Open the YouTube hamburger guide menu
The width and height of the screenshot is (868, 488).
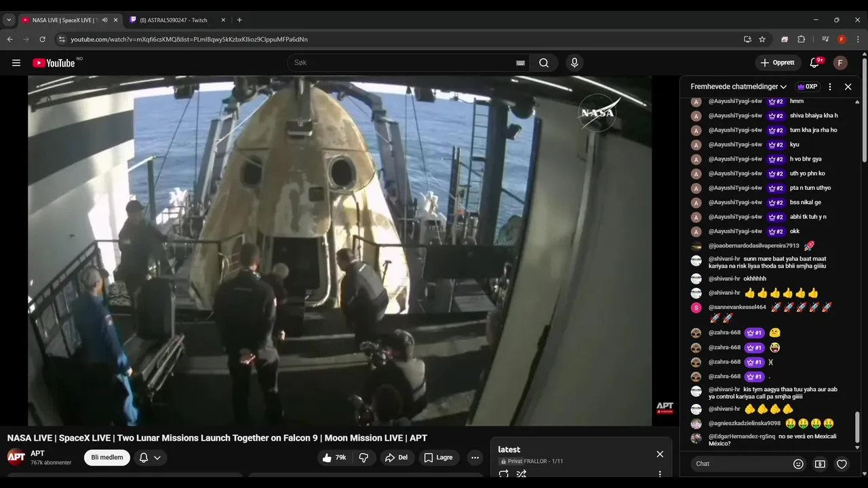point(16,63)
